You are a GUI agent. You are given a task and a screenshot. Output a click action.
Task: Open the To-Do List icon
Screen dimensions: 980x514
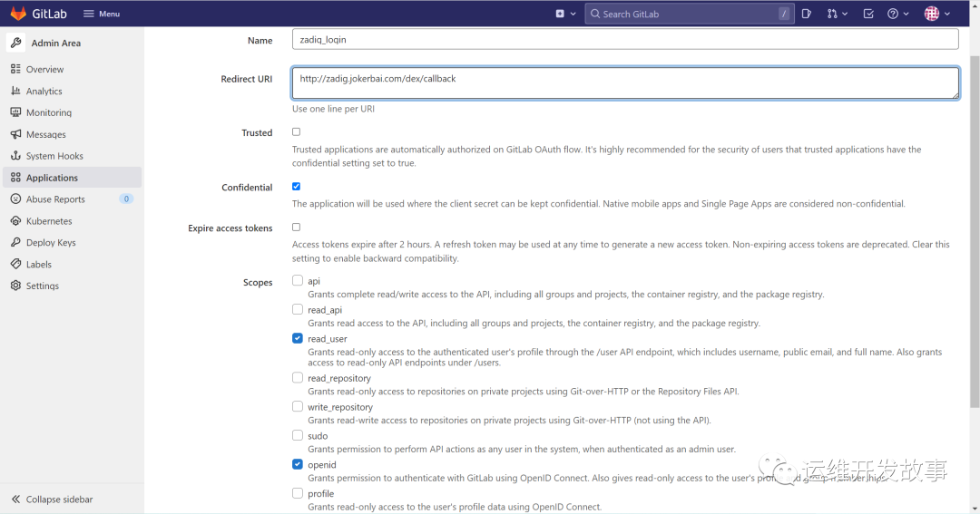(868, 14)
